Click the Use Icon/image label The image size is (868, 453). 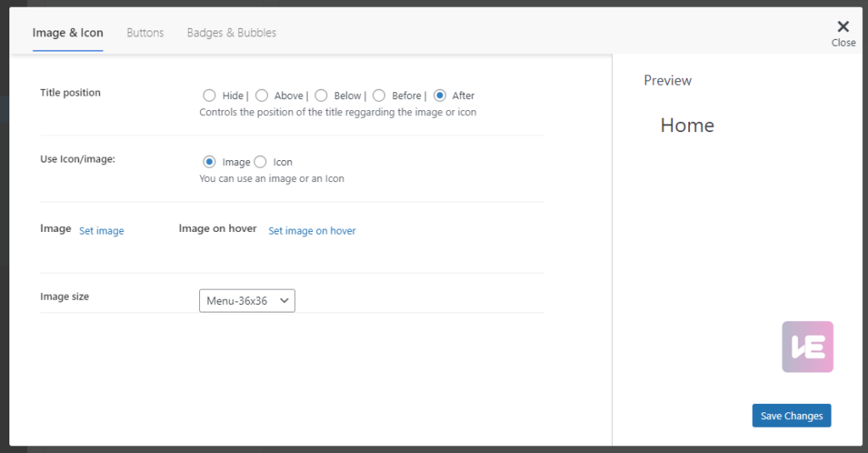(77, 158)
